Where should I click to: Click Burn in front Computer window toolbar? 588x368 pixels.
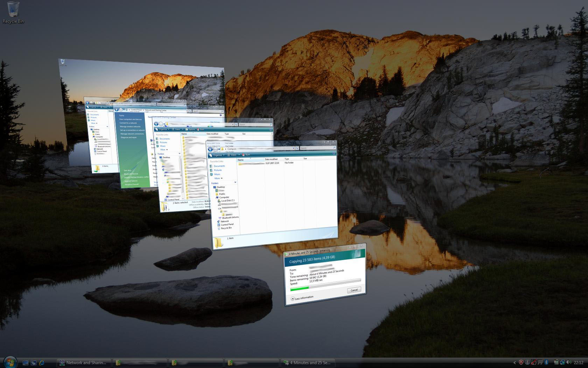[246, 155]
